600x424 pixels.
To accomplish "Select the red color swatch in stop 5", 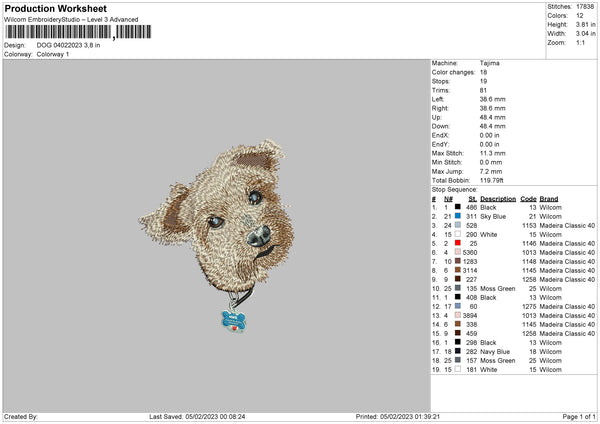I will [x=458, y=243].
